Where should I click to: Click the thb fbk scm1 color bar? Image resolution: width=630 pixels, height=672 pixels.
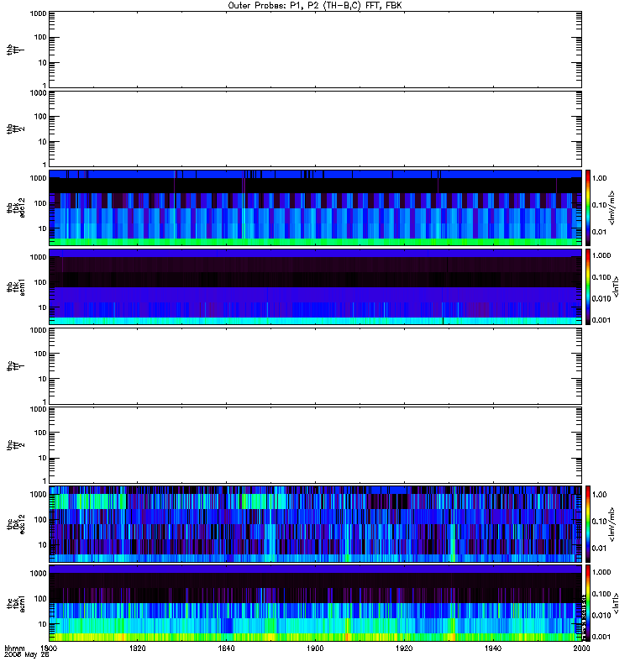pos(588,286)
